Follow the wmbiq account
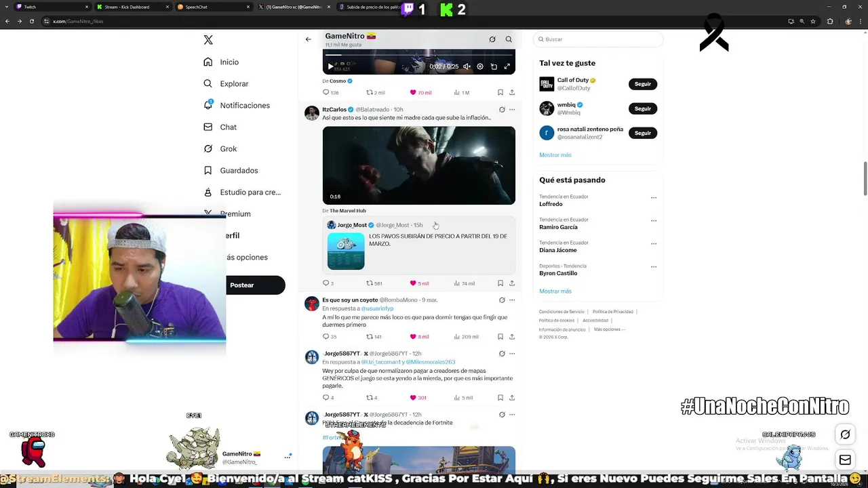This screenshot has height=488, width=868. tap(643, 108)
